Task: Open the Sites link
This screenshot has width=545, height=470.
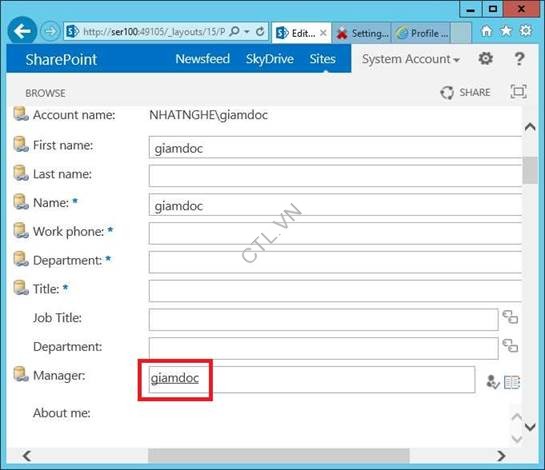Action: click(323, 59)
